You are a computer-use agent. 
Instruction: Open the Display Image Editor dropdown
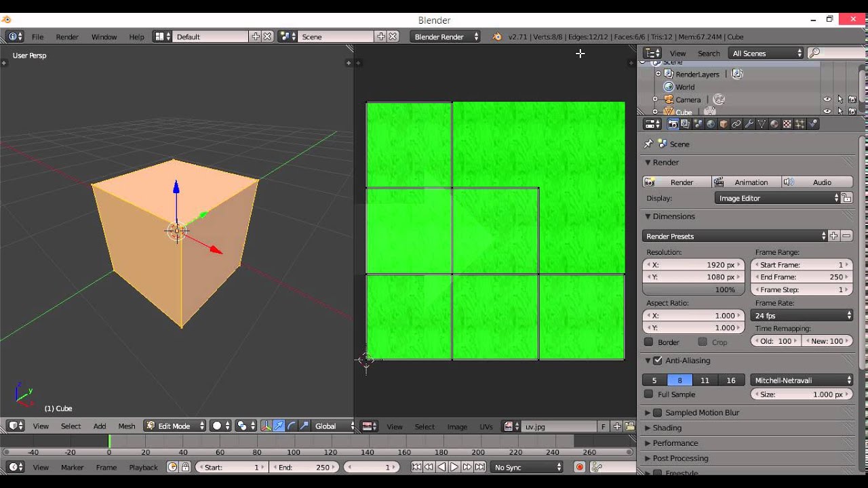point(778,199)
